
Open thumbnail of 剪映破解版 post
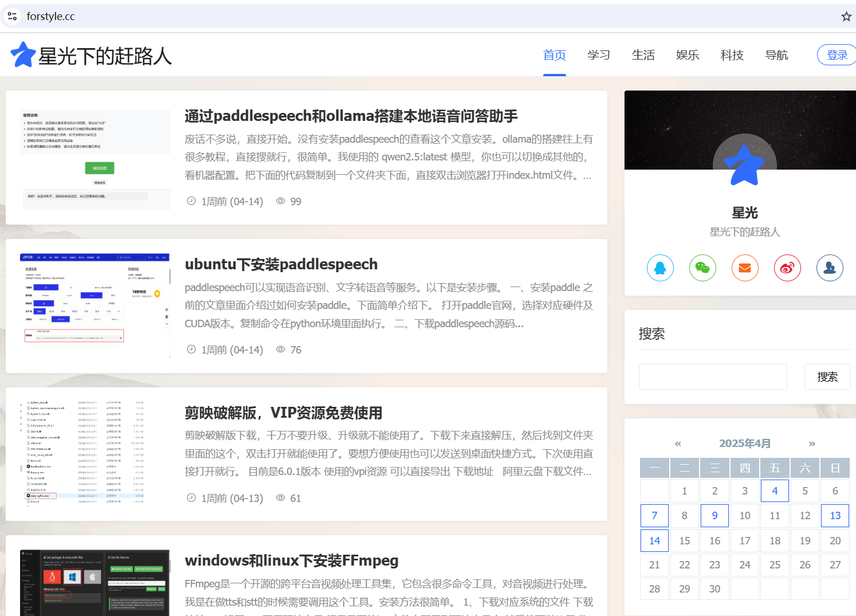pyautogui.click(x=95, y=454)
